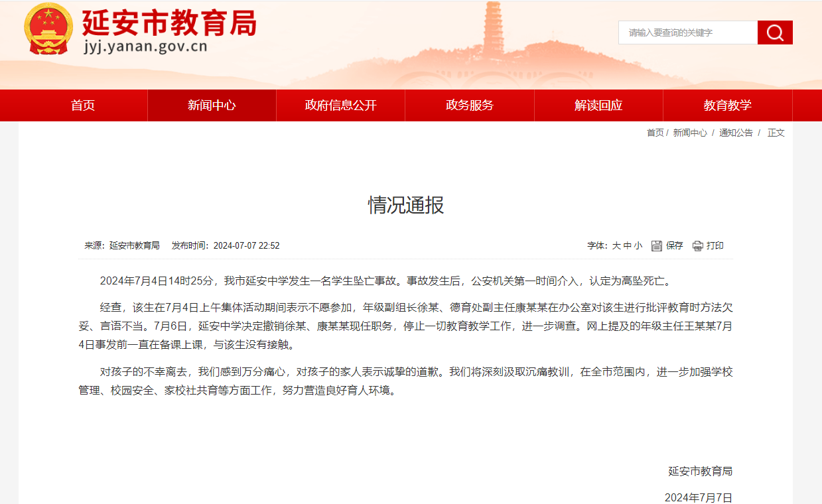The width and height of the screenshot is (822, 504).
Task: Click the paragraph beginning 对孩子的不幸离去
Action: click(405, 381)
